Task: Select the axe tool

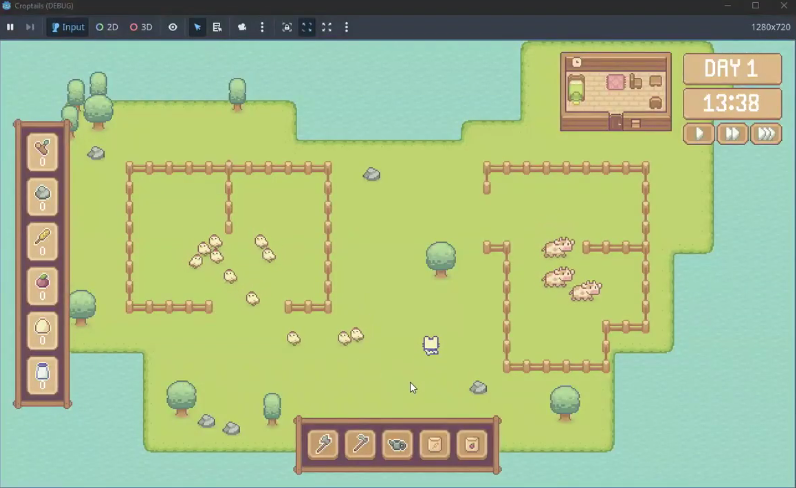Action: coord(323,444)
